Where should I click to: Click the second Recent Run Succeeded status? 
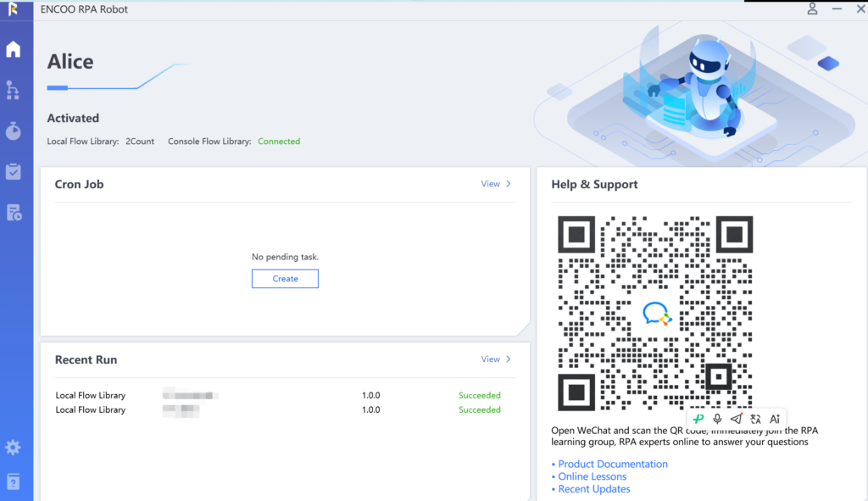(480, 409)
